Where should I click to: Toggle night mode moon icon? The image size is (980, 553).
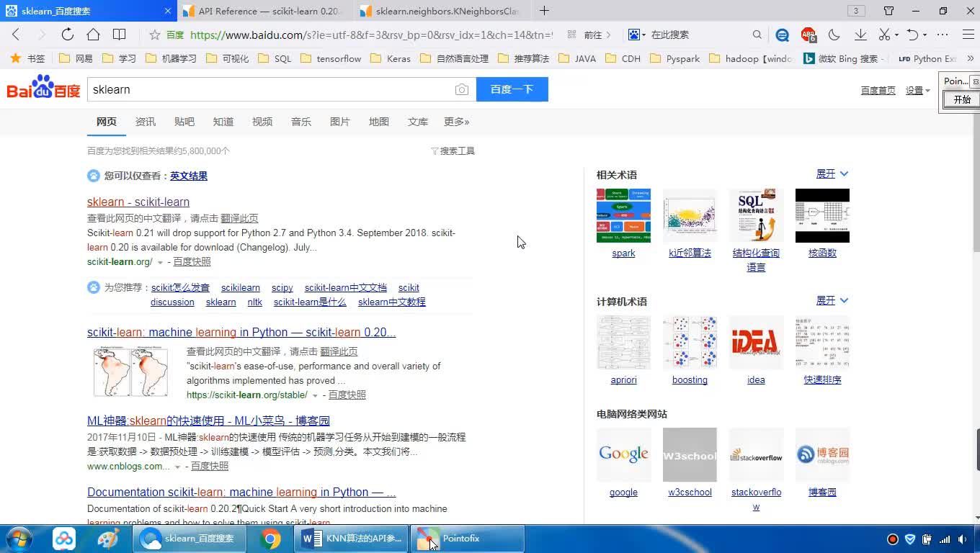click(834, 35)
